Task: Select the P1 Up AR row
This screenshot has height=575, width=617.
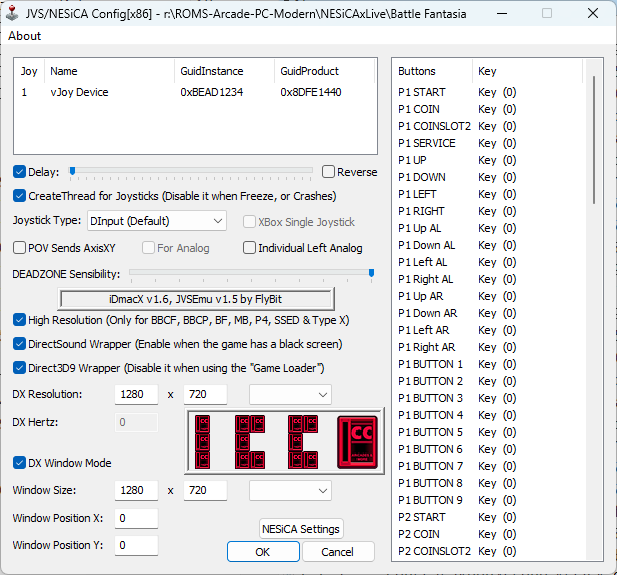Action: 488,296
